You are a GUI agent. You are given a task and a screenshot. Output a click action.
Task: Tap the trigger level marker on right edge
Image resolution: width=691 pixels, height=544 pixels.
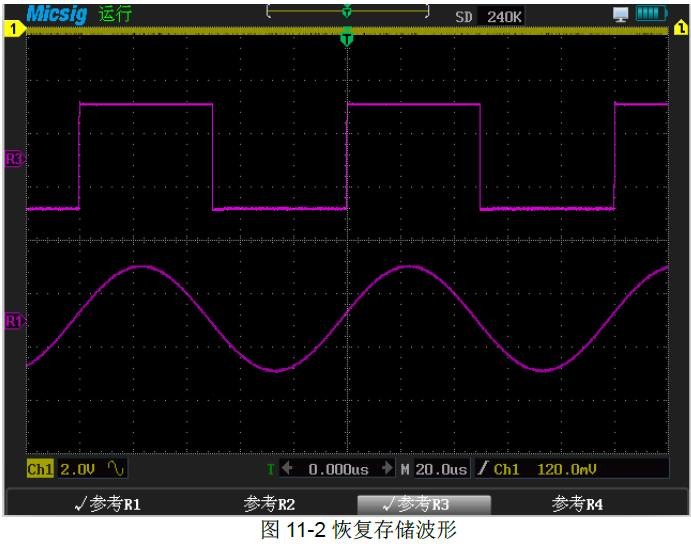(x=679, y=30)
